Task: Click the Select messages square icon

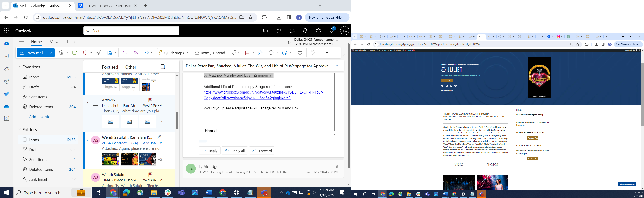Action: pos(163,66)
